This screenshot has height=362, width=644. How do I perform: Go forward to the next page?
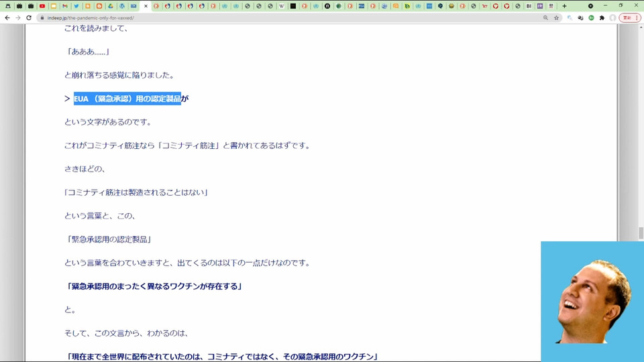click(18, 17)
